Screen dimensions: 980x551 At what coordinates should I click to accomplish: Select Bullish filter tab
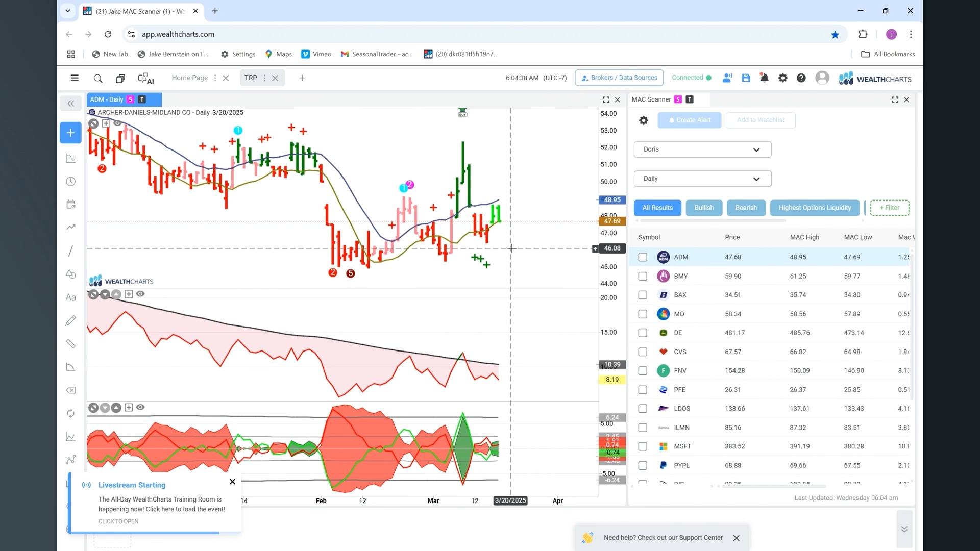[704, 208]
